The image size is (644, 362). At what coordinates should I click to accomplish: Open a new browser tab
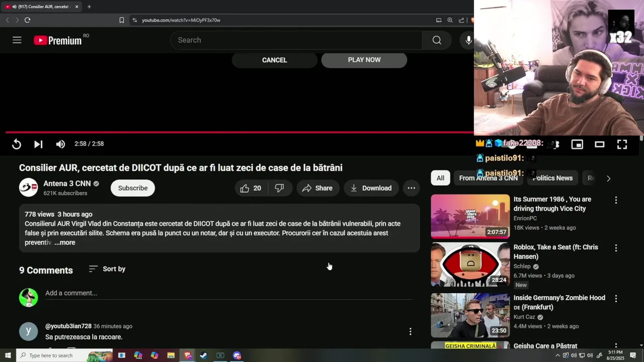point(89,7)
